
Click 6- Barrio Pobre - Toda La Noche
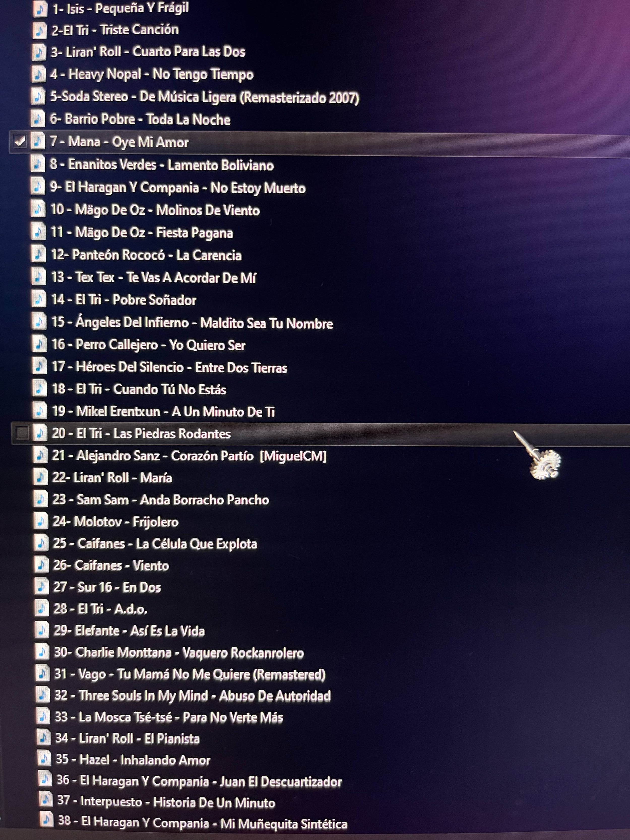click(x=140, y=119)
